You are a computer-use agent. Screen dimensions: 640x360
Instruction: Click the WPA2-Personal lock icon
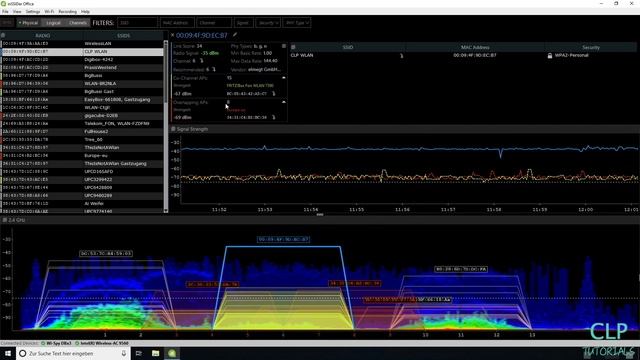pyautogui.click(x=550, y=56)
